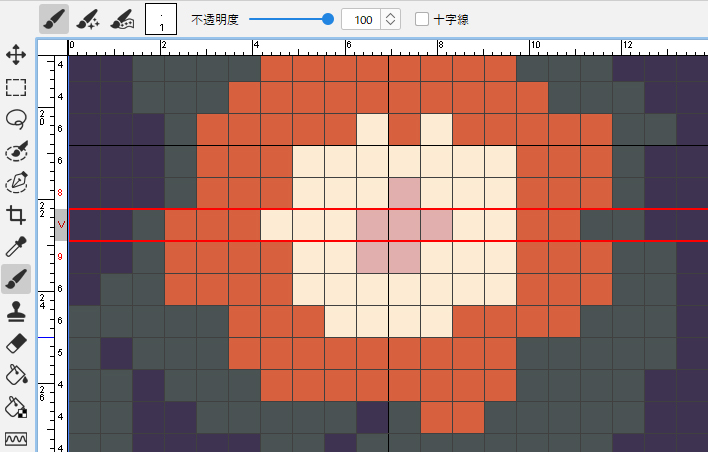Choose the Stamp tool
708x452 pixels.
(15, 311)
